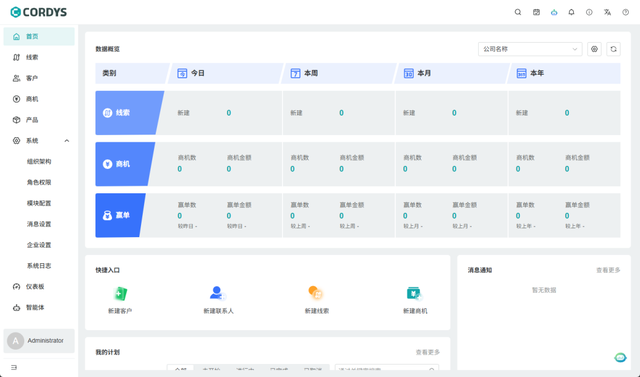Screen dimensions: 640x377
Task: Open the language translation icon
Action: click(607, 12)
